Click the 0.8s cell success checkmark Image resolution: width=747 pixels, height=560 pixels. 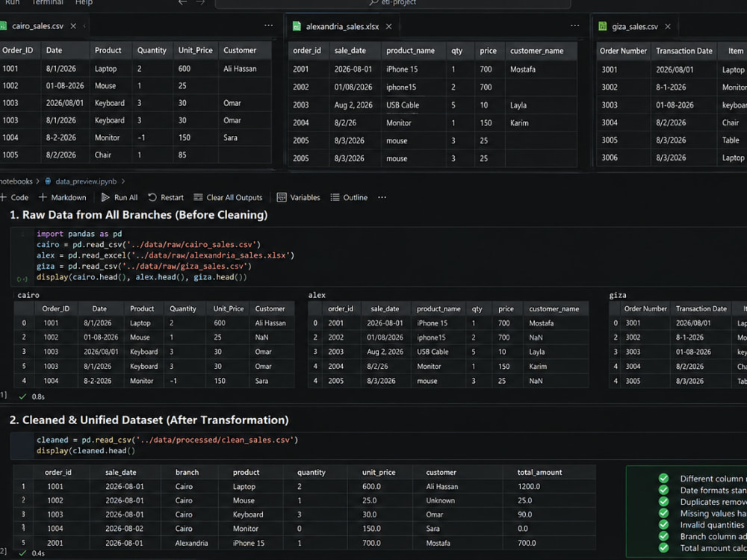pyautogui.click(x=22, y=396)
